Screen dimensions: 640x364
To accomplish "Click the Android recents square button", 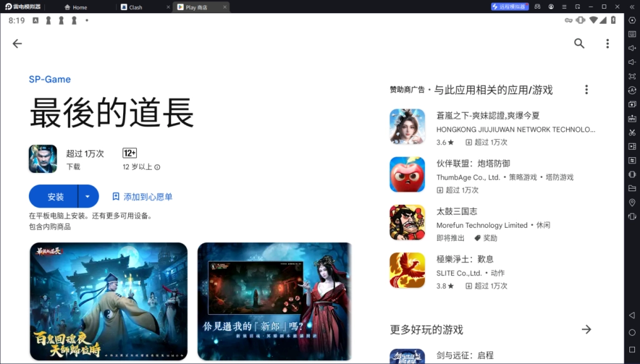I will (632, 350).
